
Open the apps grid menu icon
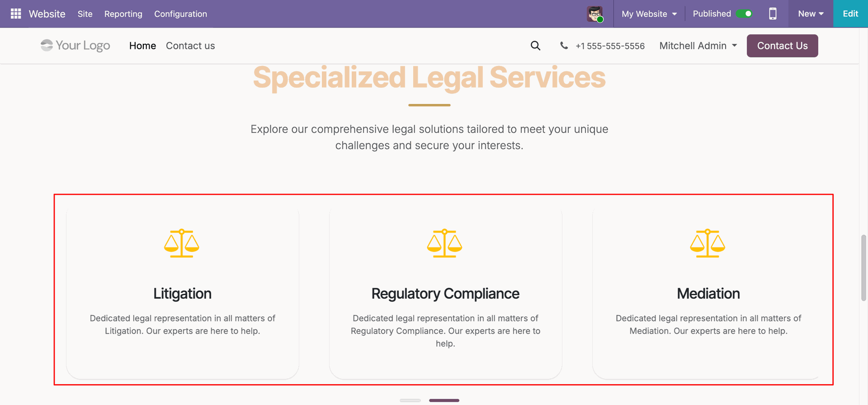[16, 14]
